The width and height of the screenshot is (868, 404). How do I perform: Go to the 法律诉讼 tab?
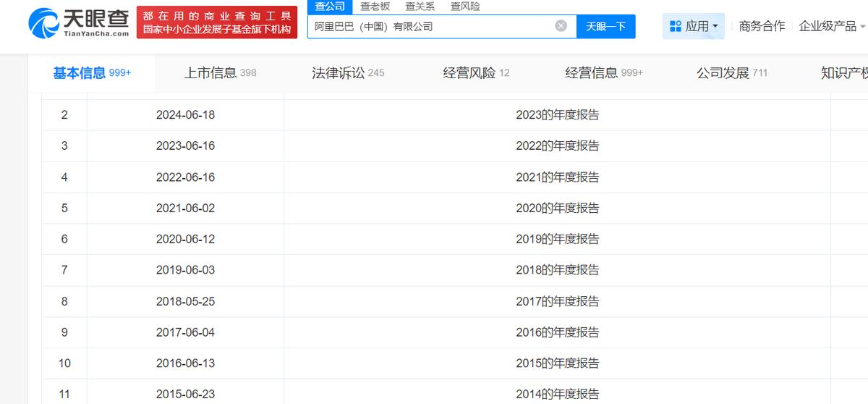pos(348,73)
